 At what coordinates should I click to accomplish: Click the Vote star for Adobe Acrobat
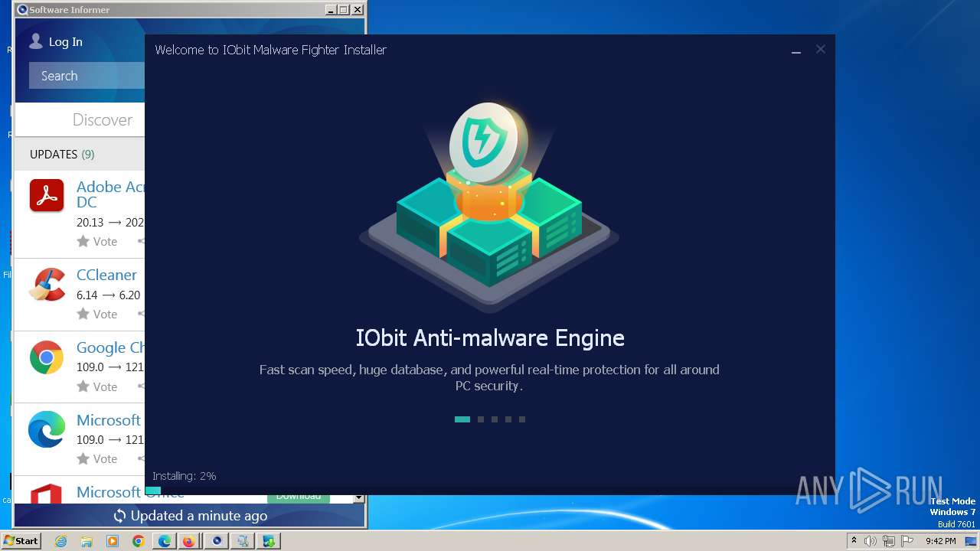pos(83,241)
